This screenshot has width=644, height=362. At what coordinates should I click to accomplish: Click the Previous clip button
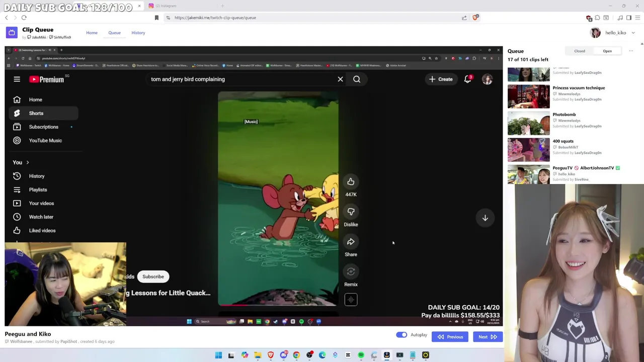click(450, 337)
